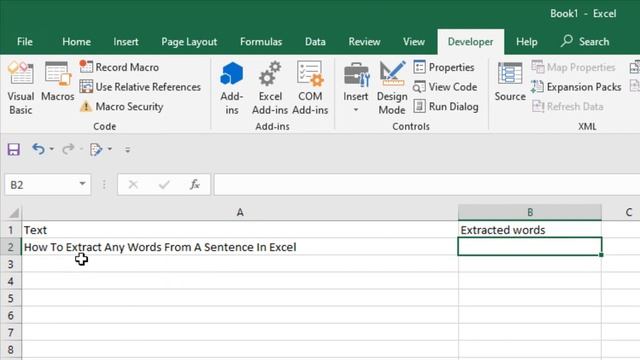Image resolution: width=640 pixels, height=360 pixels.
Task: Click the Search box in ribbon
Action: click(x=585, y=42)
